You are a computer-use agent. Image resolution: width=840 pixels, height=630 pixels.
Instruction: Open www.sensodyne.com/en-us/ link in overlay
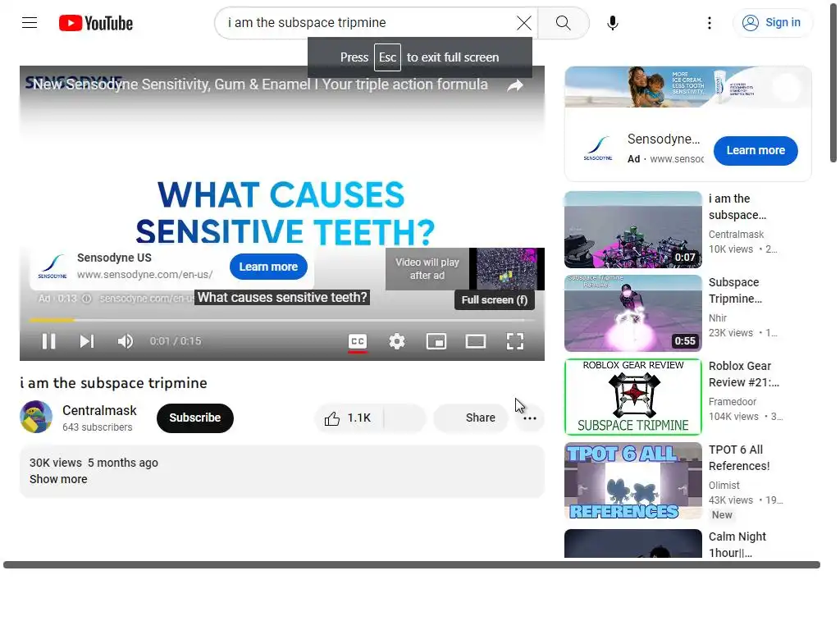pos(144,274)
